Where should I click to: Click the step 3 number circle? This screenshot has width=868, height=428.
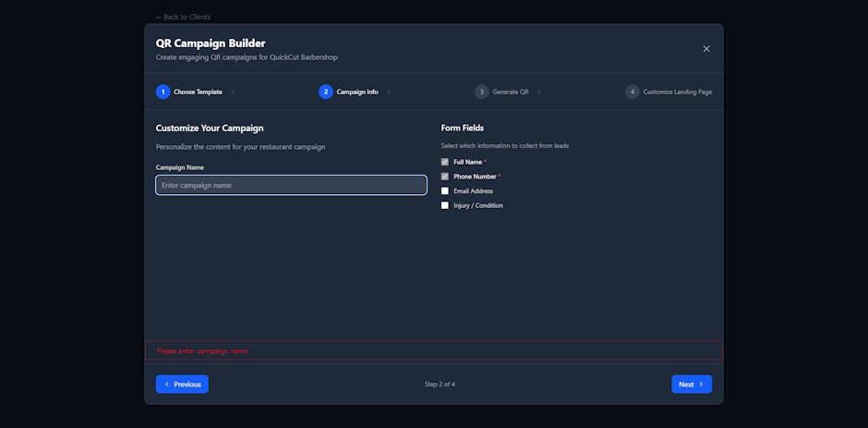point(482,92)
